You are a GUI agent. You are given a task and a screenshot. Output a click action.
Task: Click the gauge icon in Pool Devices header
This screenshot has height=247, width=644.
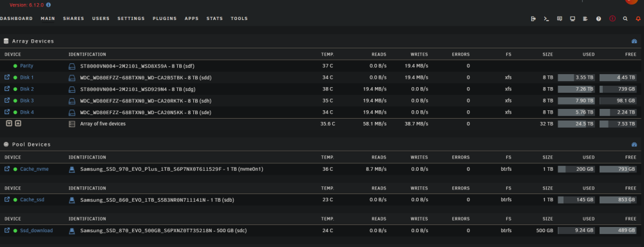point(634,144)
